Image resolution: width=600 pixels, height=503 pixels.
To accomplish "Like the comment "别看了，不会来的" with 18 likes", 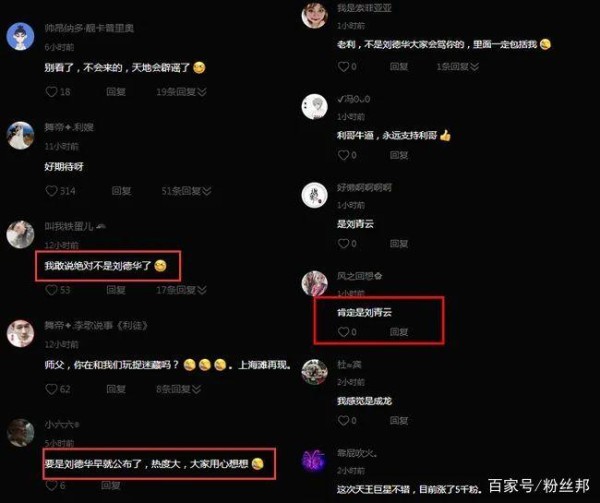I will tap(51, 92).
